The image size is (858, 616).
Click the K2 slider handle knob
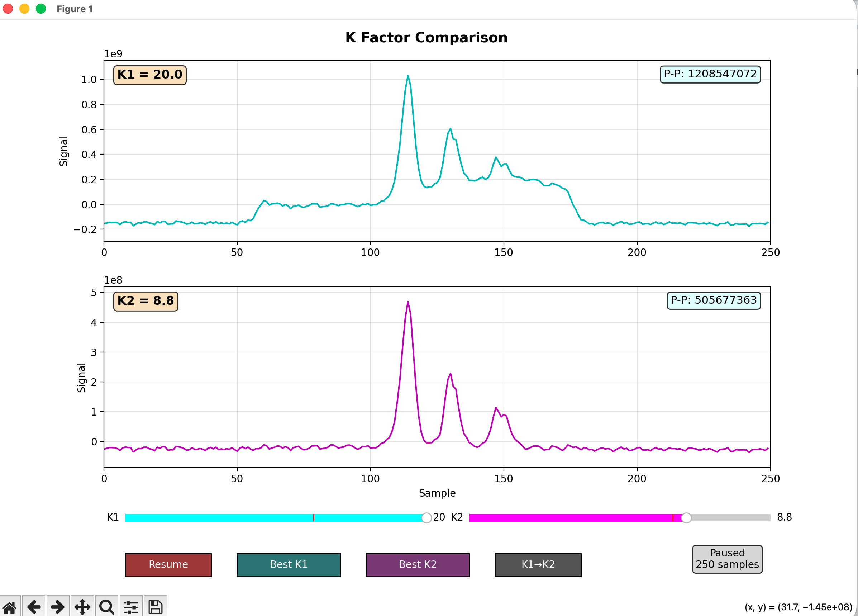[x=686, y=518]
